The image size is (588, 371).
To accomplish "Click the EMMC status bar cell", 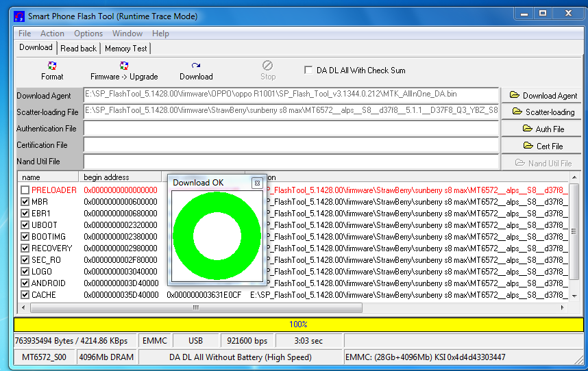I will (155, 341).
